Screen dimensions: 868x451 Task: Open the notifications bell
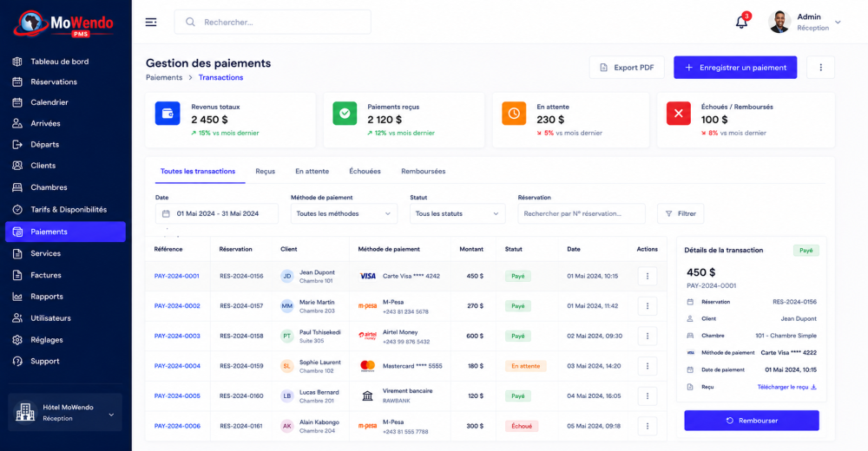pos(741,23)
